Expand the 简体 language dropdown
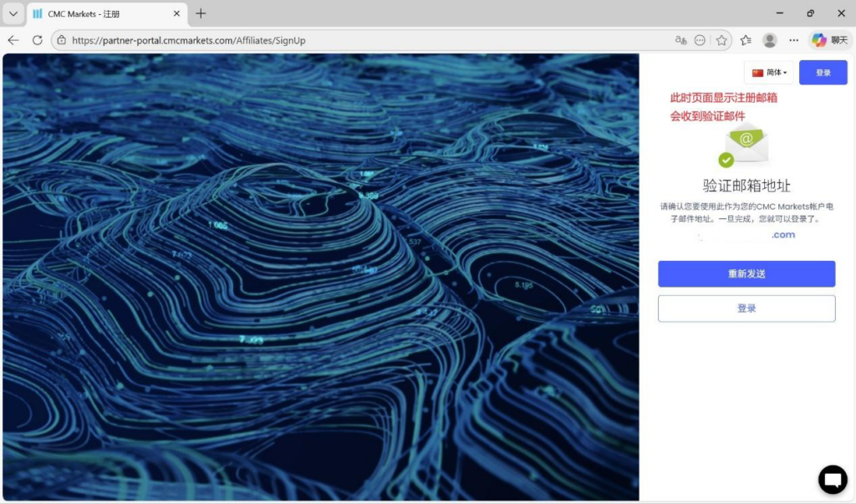The width and height of the screenshot is (856, 504). point(769,73)
